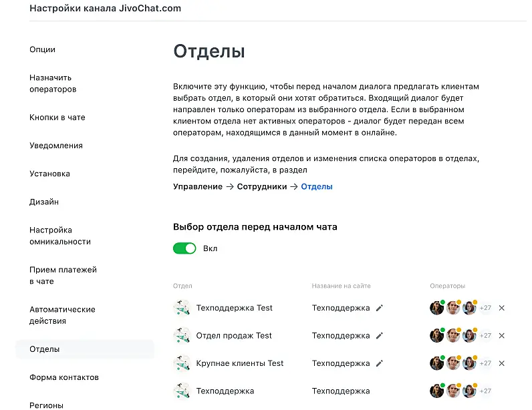This screenshot has width=532, height=410.
Task: Remove Крупные клиенты Test row with X
Action: click(502, 364)
